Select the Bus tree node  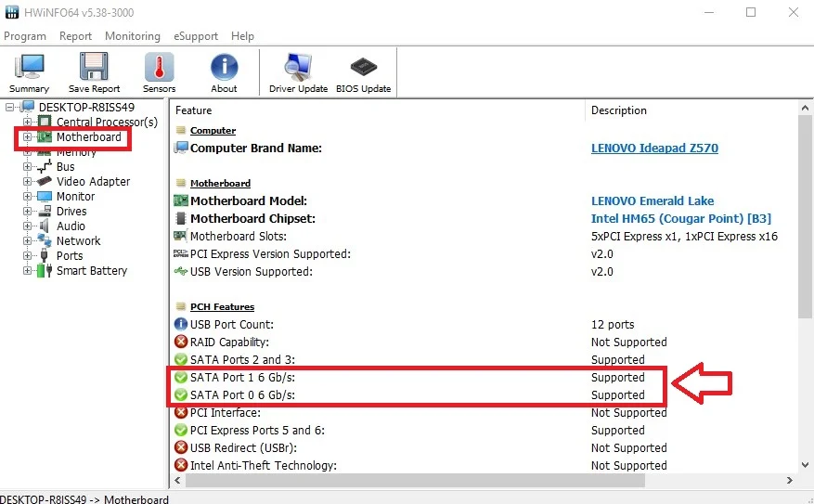tap(65, 167)
